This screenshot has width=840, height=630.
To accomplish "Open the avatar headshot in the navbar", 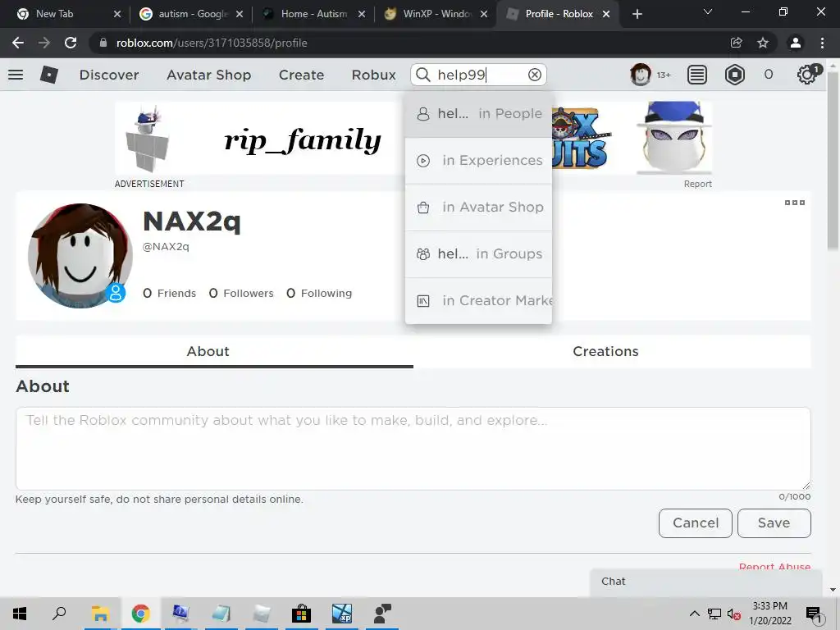I will [640, 75].
